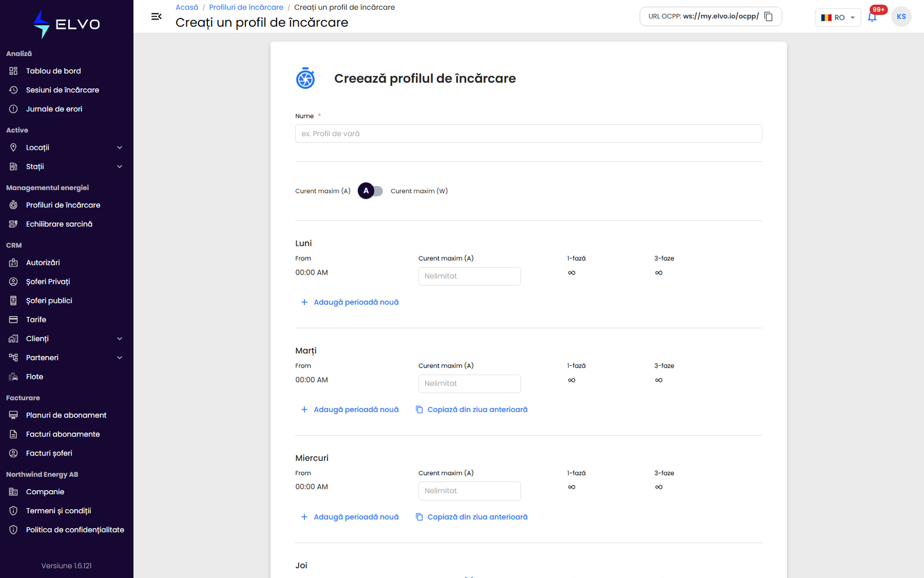This screenshot has height=578, width=924.
Task: Copy previous day's schedule into Miercuri
Action: [471, 517]
